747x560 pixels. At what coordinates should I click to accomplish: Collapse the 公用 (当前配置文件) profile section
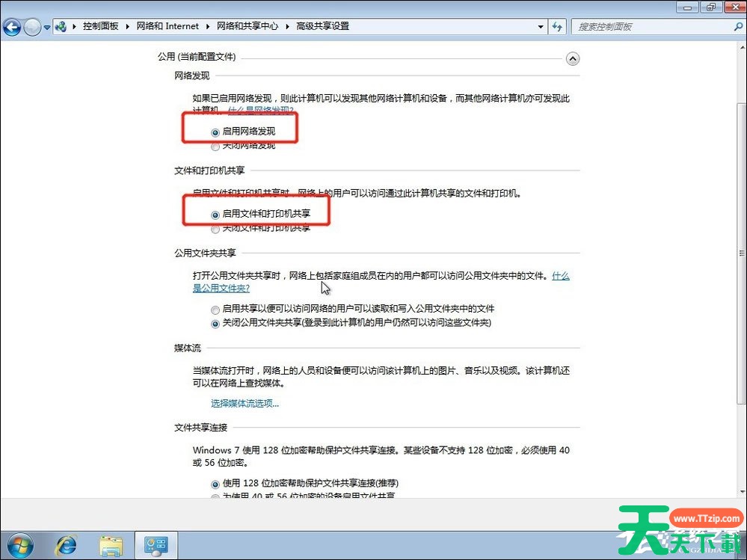click(573, 58)
